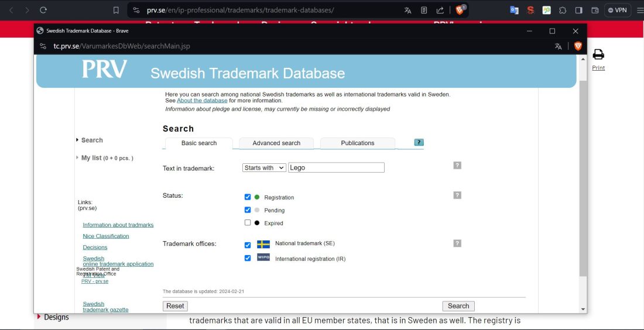
Task: Click the browser Back arrow
Action: [x=11, y=11]
